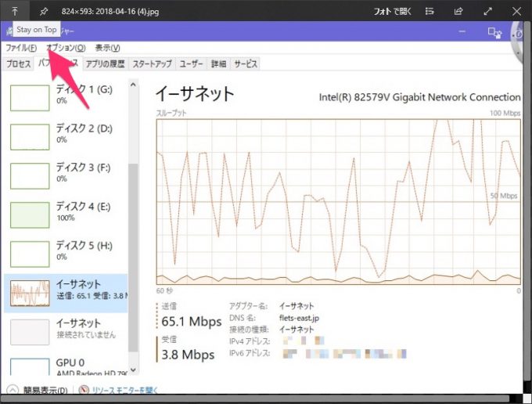The image size is (532, 404).
Task: Click the share icon in viewer toolbar
Action: pos(458,11)
